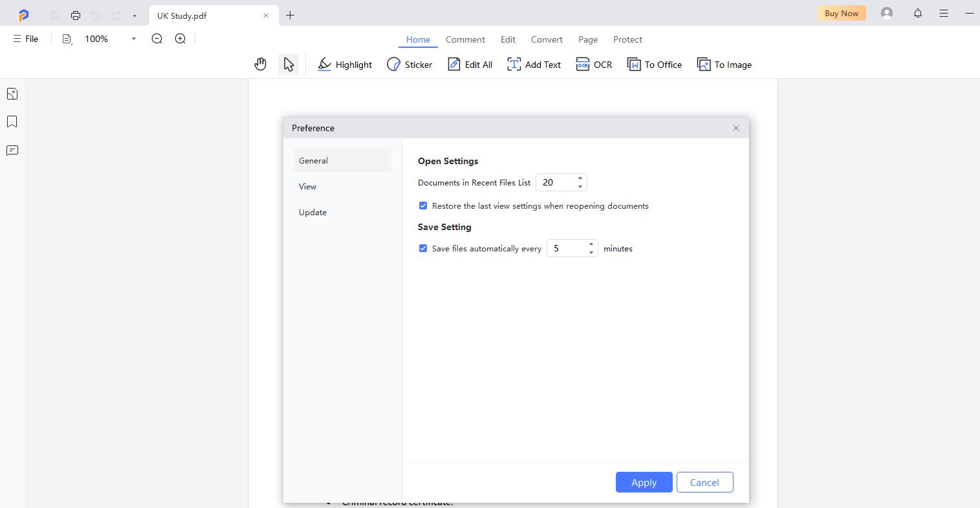The height and width of the screenshot is (508, 980).
Task: Close the Preference dialog
Action: click(x=735, y=128)
